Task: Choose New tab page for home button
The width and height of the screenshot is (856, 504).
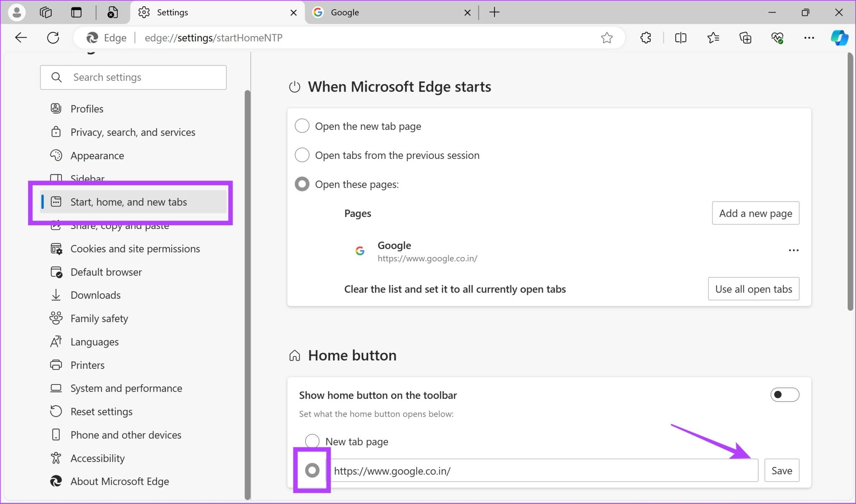Action: point(312,441)
